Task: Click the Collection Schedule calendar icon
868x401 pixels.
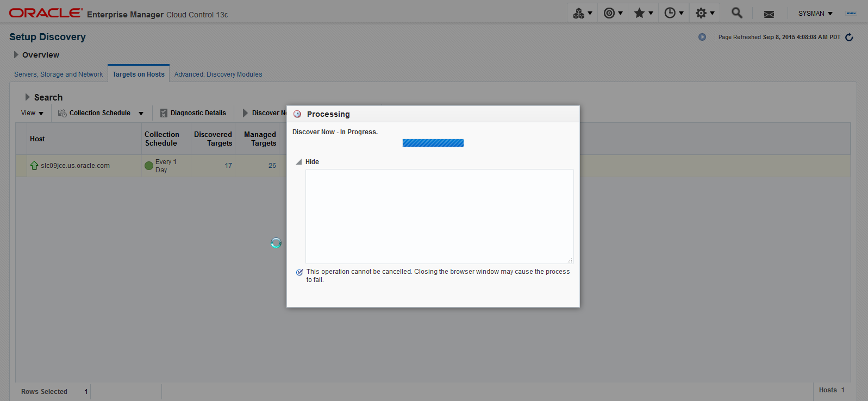Action: point(63,113)
